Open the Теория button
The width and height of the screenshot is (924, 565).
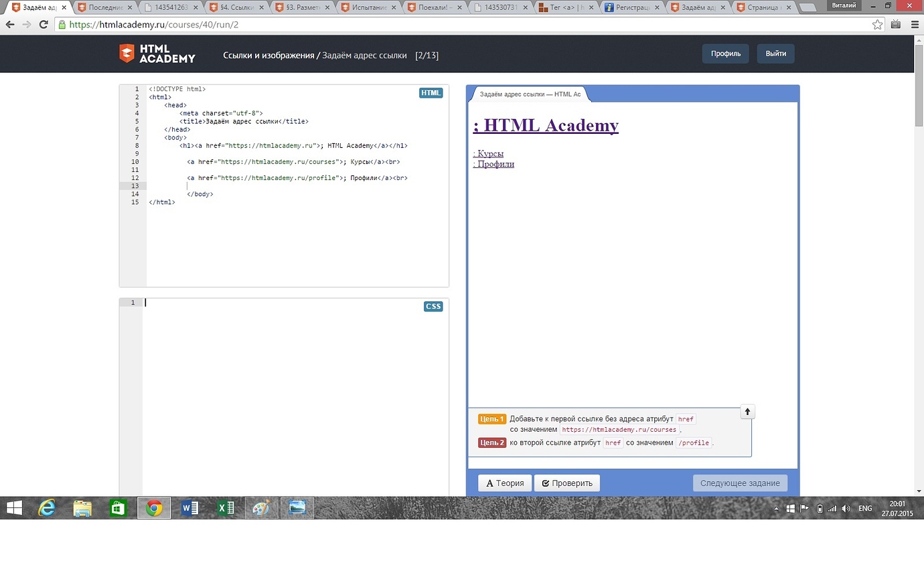pyautogui.click(x=505, y=483)
